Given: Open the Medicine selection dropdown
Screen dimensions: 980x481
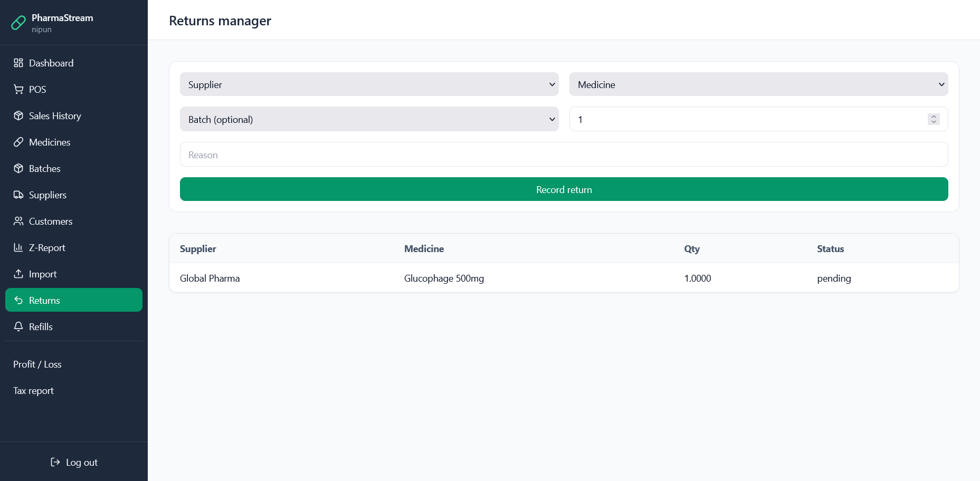Looking at the screenshot, I should pos(758,84).
